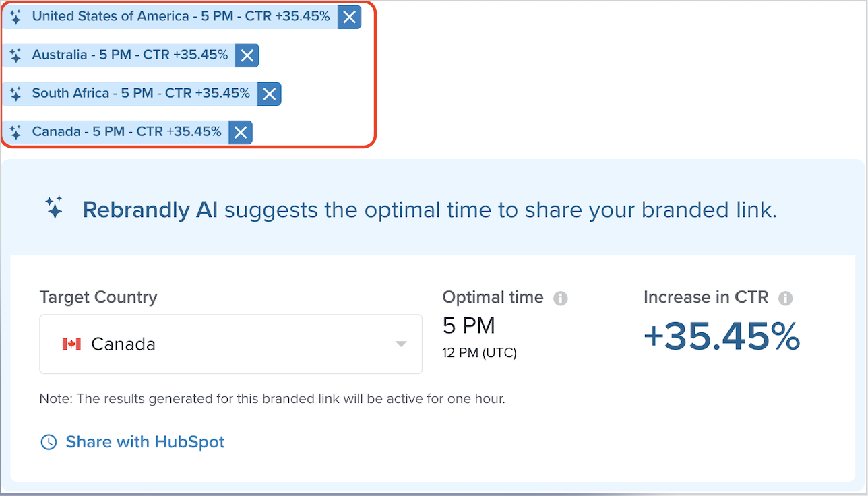This screenshot has width=868, height=496.
Task: Click sparkle icon on South Africa tag
Action: pyautogui.click(x=16, y=94)
